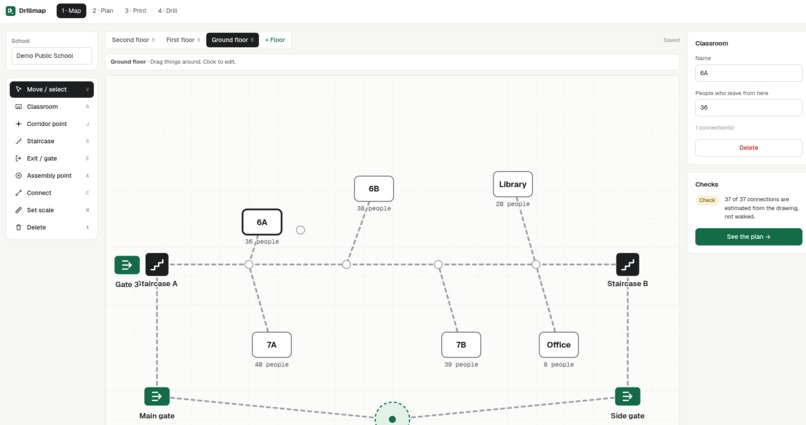Activate the Staircase tool in the sidebar
Image resolution: width=806 pixels, height=425 pixels.
click(51, 141)
